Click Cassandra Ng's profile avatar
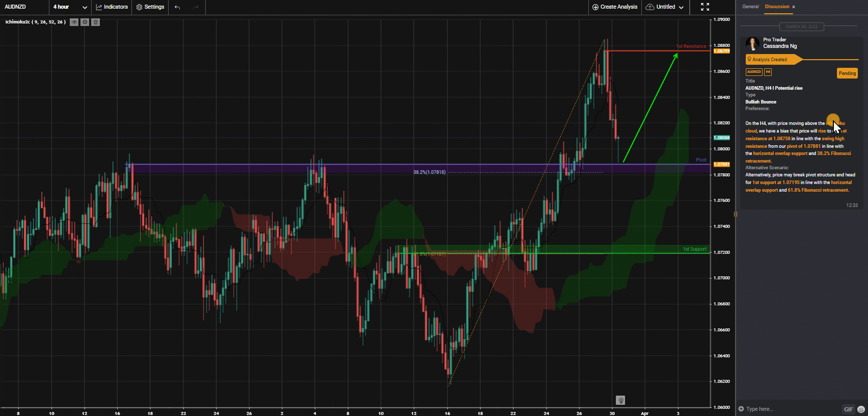 (x=752, y=43)
